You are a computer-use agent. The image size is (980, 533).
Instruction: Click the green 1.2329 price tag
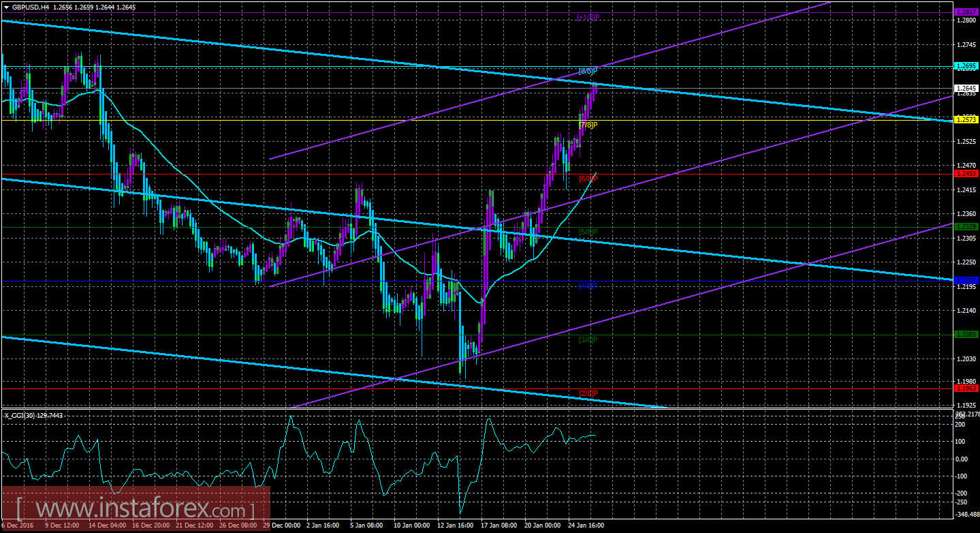click(x=966, y=227)
